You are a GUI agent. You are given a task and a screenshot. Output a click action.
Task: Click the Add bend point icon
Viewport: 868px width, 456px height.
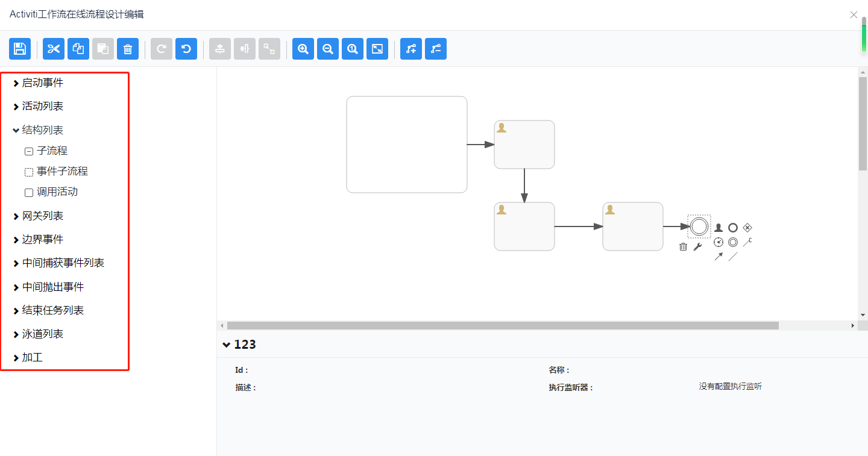[x=411, y=49]
